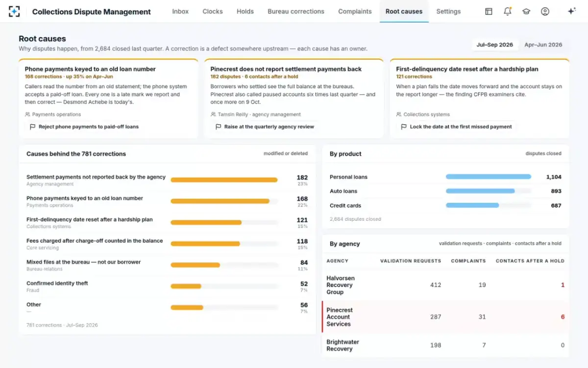The height and width of the screenshot is (368, 588).
Task: Select the Confirmed identity theft label
Action: click(x=57, y=283)
